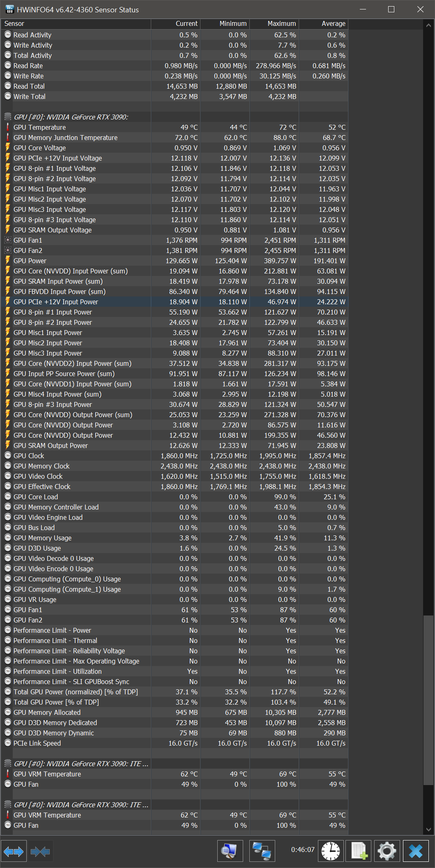The height and width of the screenshot is (868, 435).
Task: Select the Read Rate row
Action: 175,66
